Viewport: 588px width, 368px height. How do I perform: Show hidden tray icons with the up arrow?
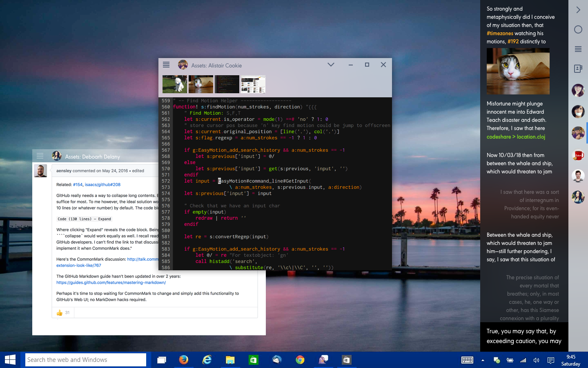pos(483,360)
